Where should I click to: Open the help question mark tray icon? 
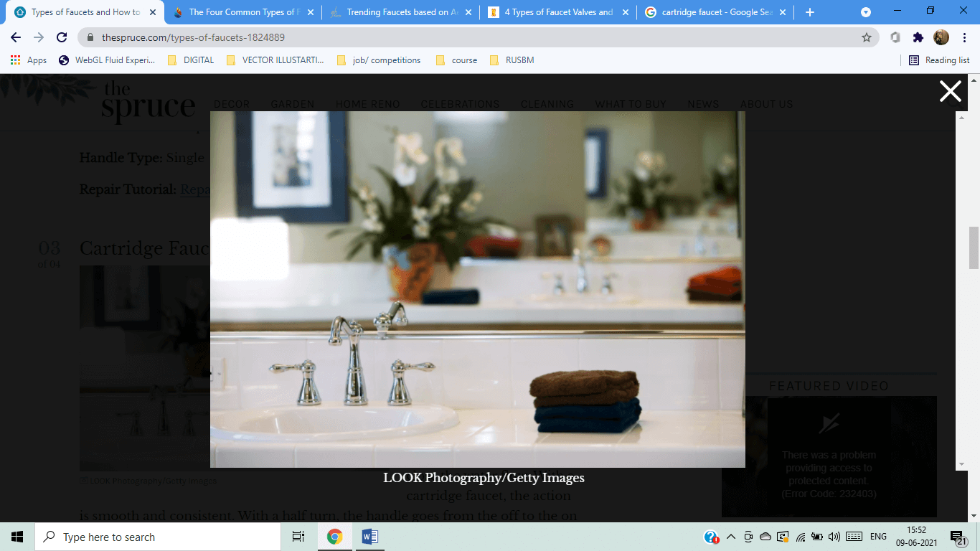click(x=711, y=537)
